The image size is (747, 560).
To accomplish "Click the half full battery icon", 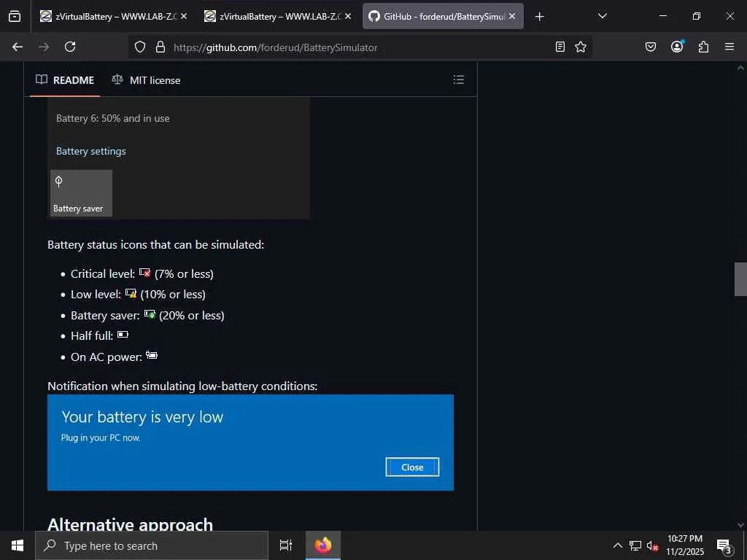I will coord(123,335).
